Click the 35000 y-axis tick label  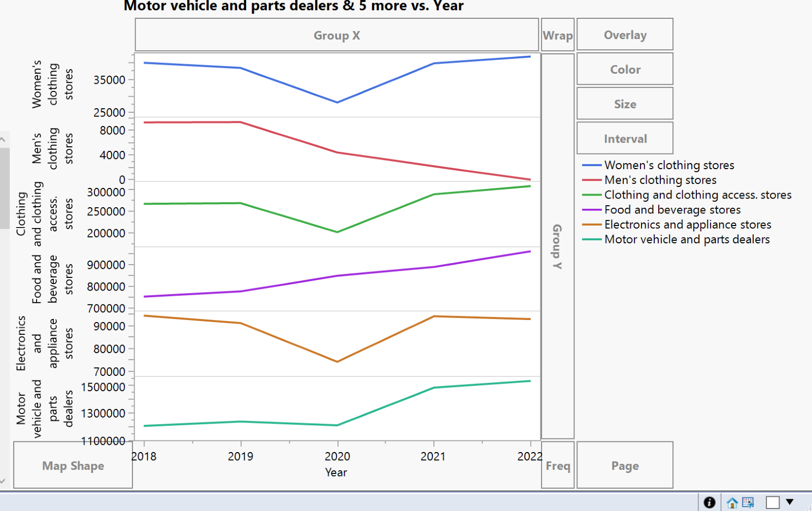[109, 80]
